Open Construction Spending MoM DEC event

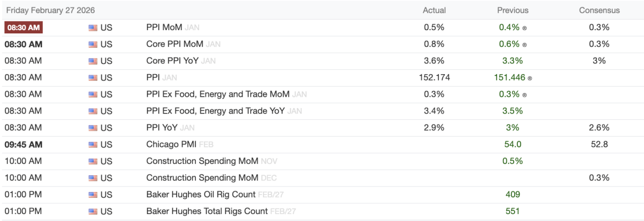pos(202,178)
